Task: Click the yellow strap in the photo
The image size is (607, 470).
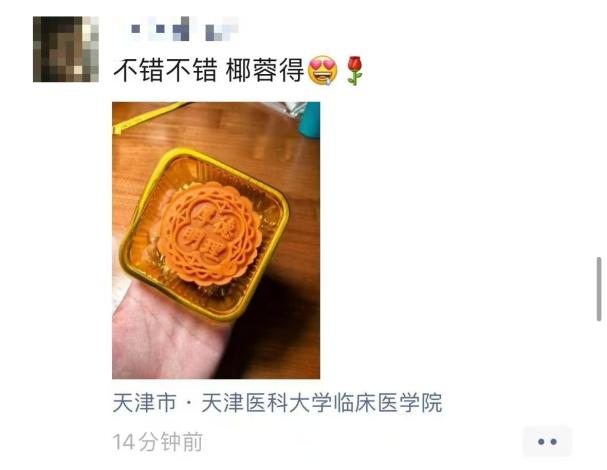Action: (x=149, y=116)
